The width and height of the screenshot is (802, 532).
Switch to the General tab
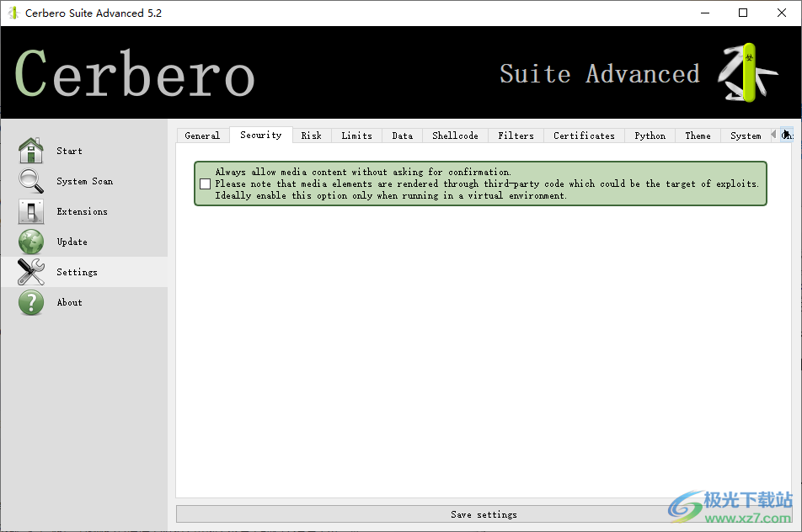pyautogui.click(x=202, y=136)
